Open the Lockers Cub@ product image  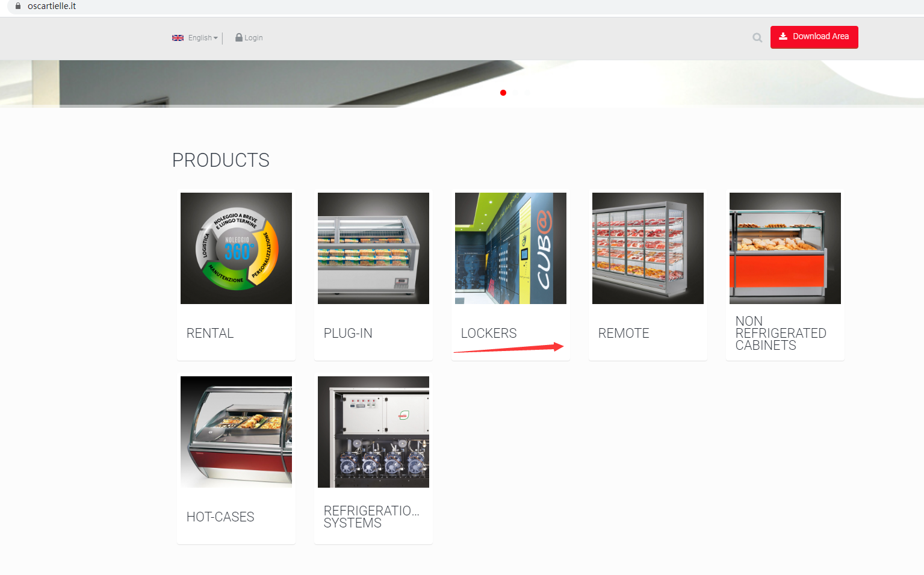(x=510, y=248)
